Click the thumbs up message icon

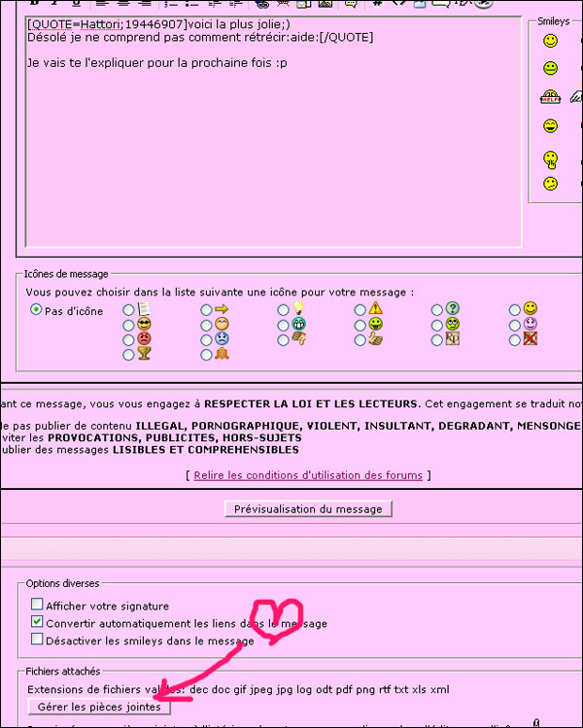375,339
